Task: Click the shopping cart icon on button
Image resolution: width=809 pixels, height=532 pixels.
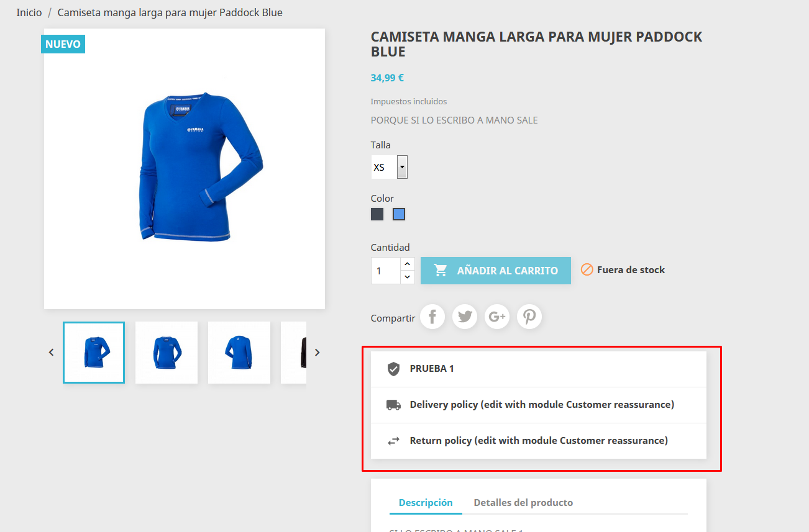Action: click(441, 271)
